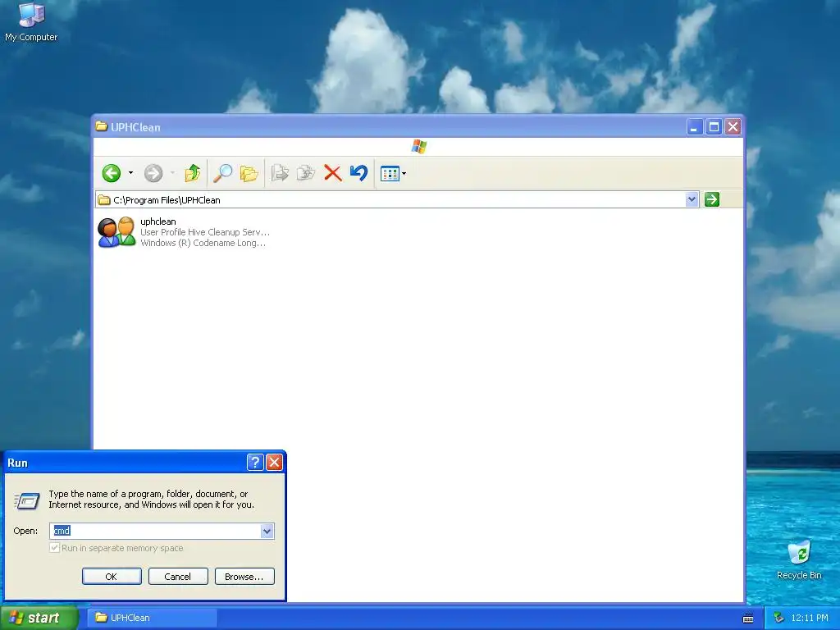Select the uphclean file name
The height and width of the screenshot is (630, 840).
[158, 221]
